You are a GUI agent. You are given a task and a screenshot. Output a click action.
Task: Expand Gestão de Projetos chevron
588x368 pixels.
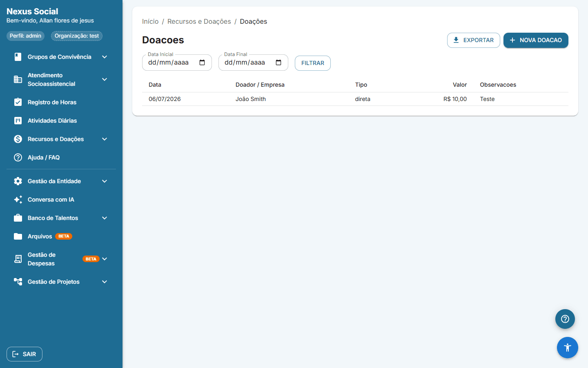105,282
